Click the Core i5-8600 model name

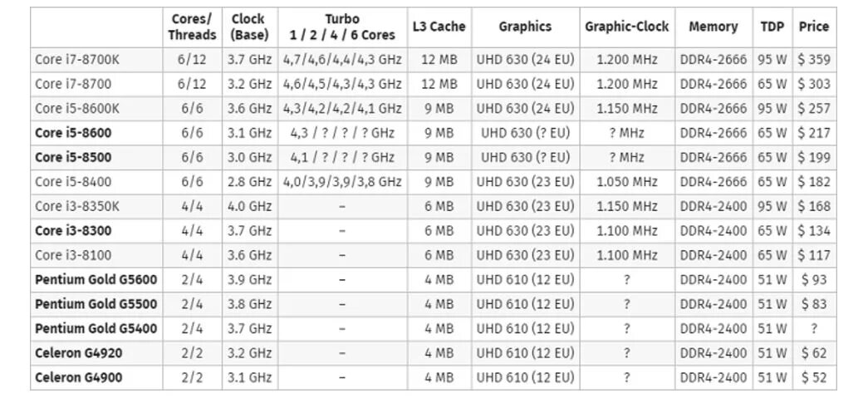tap(73, 133)
